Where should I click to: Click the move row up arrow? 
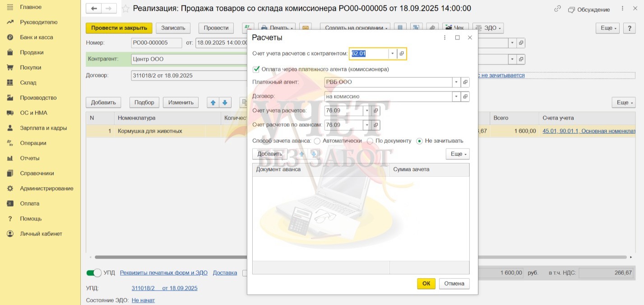[x=213, y=103]
